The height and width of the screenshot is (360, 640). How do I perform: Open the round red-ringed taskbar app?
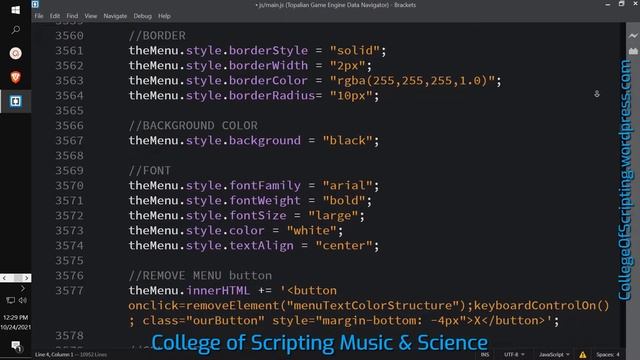16,53
